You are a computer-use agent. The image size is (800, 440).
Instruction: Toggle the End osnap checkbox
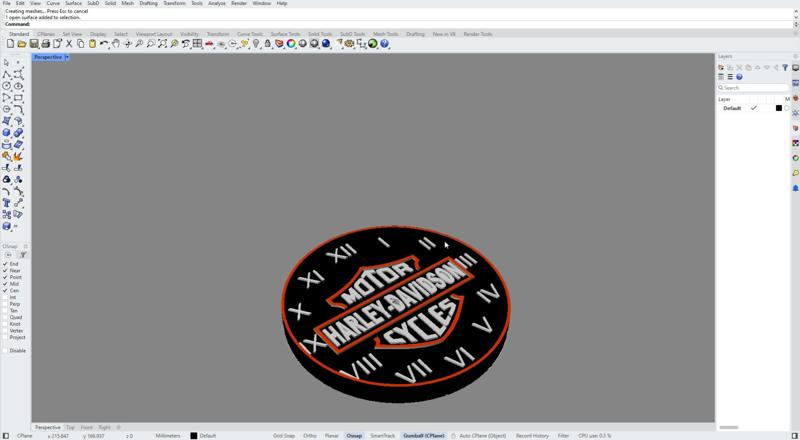5,264
